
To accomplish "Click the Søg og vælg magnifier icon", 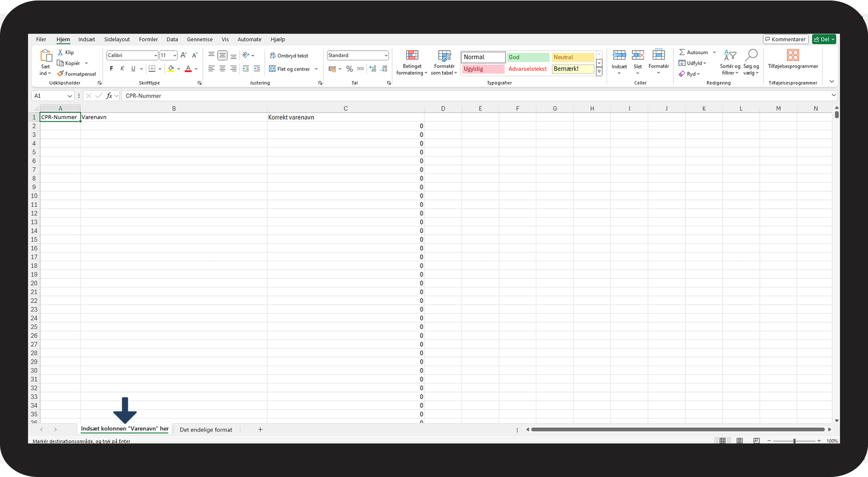I will coord(751,56).
